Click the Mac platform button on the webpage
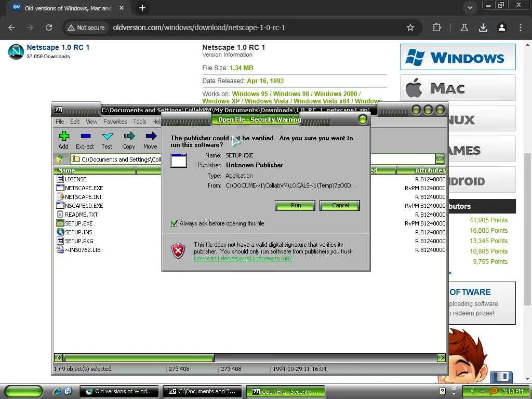The width and height of the screenshot is (532, 399). pyautogui.click(x=458, y=88)
